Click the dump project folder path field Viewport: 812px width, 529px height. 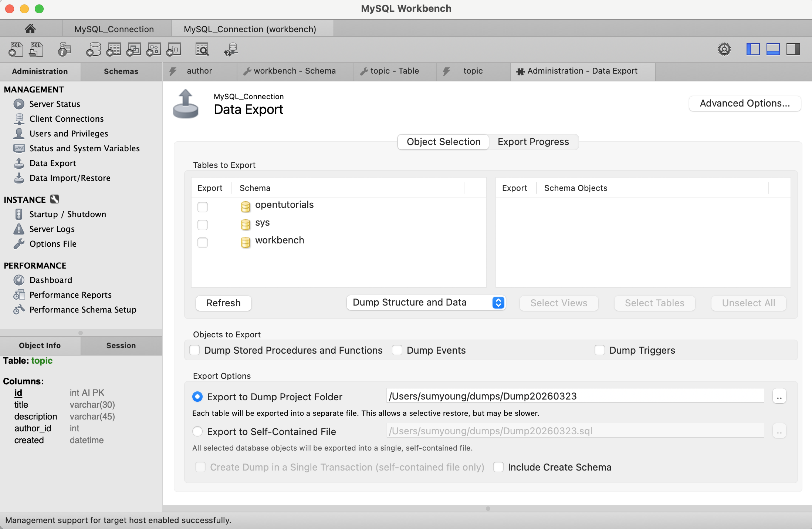[575, 396]
